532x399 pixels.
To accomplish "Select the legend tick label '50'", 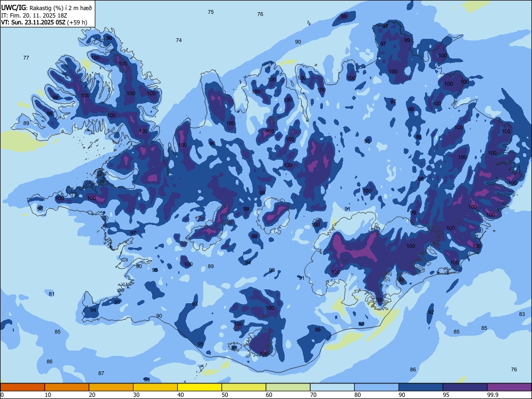I will coord(225,395).
